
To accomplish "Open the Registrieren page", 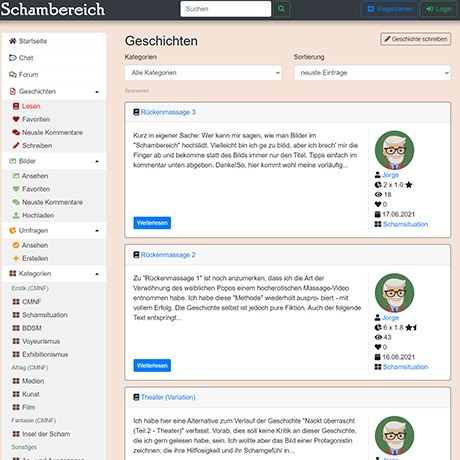I will 389,9.
